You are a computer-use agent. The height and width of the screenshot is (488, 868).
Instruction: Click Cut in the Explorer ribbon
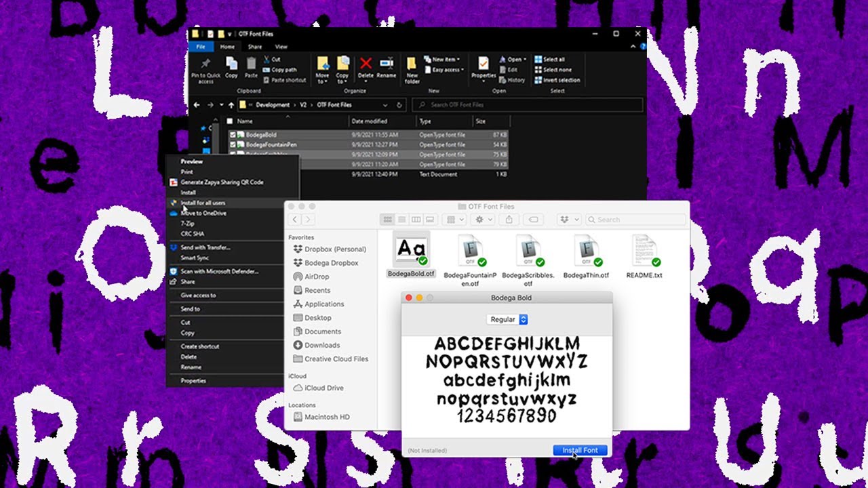(272, 60)
